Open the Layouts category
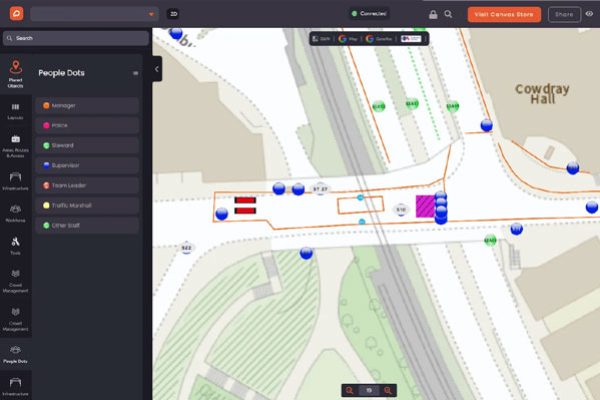The image size is (600, 400). tap(16, 111)
